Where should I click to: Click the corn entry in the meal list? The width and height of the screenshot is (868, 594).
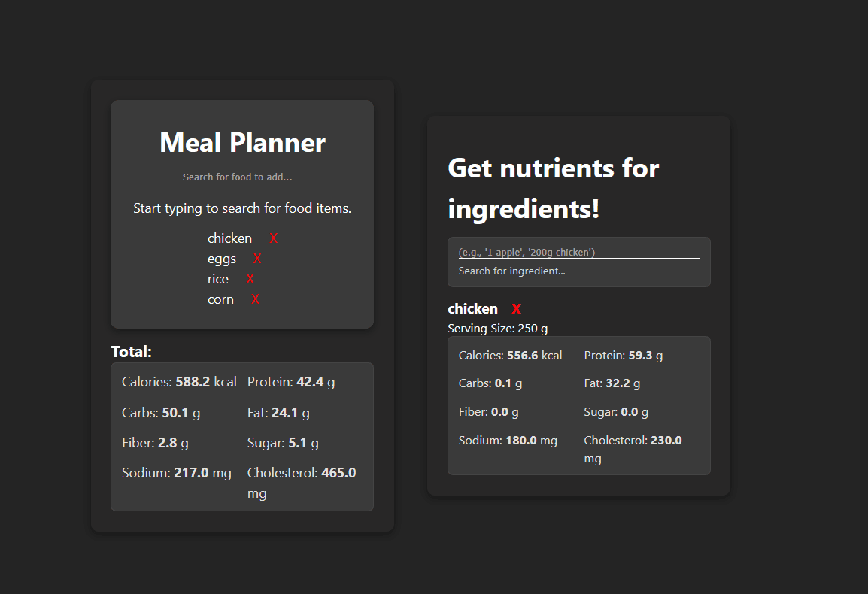pyautogui.click(x=220, y=299)
